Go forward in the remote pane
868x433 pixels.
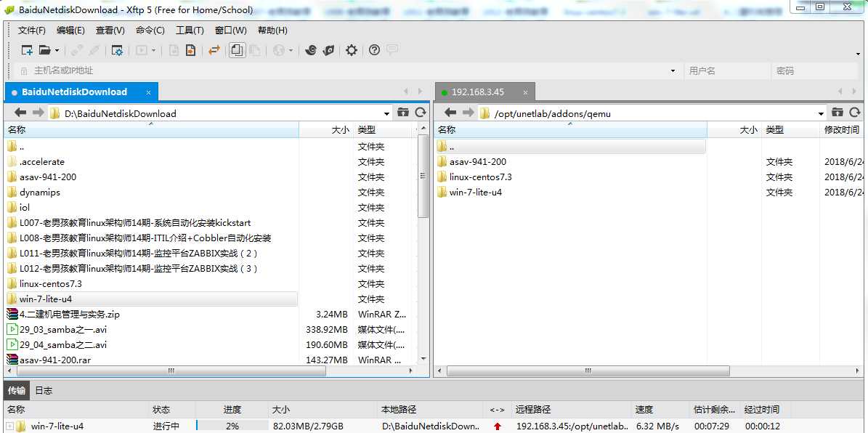(x=468, y=113)
